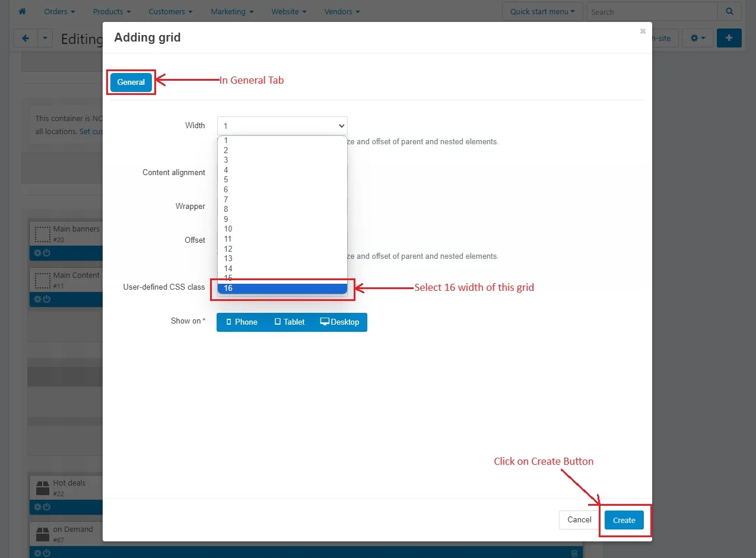Select the Main banners block icon
756x558 pixels.
(42, 234)
